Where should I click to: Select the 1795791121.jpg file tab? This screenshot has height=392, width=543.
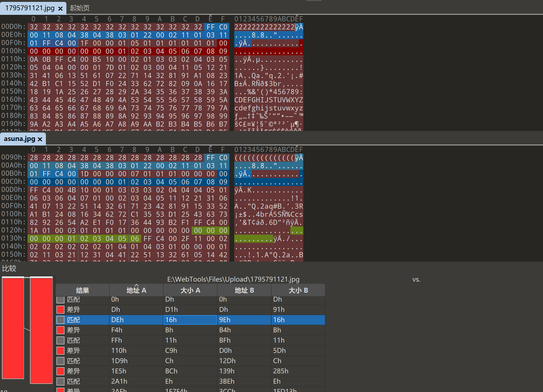coord(33,8)
